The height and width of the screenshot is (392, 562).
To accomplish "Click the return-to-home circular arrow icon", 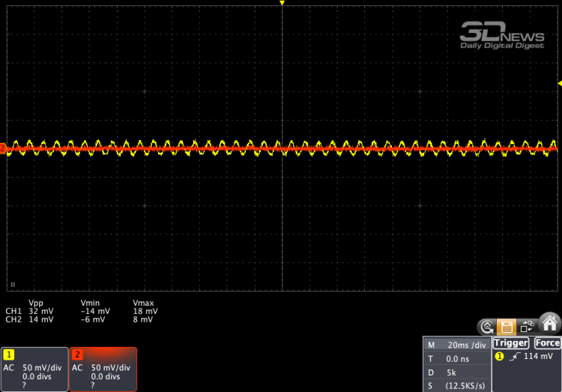I will click(487, 326).
